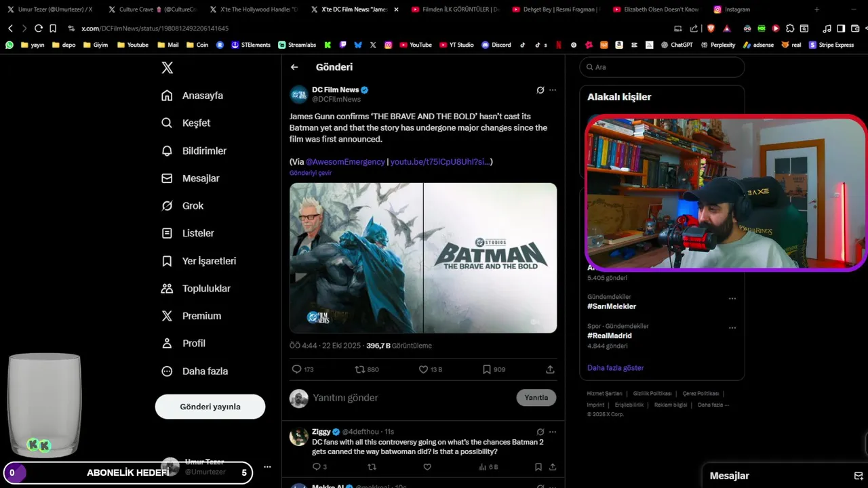Reply to the post via the 173 comments icon
The image size is (868, 488).
pos(302,369)
